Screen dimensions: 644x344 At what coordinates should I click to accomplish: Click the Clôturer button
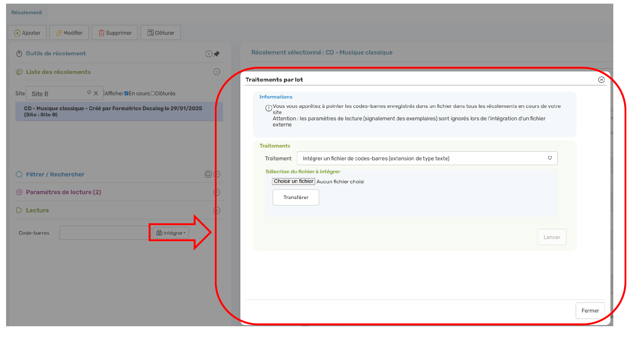click(160, 33)
